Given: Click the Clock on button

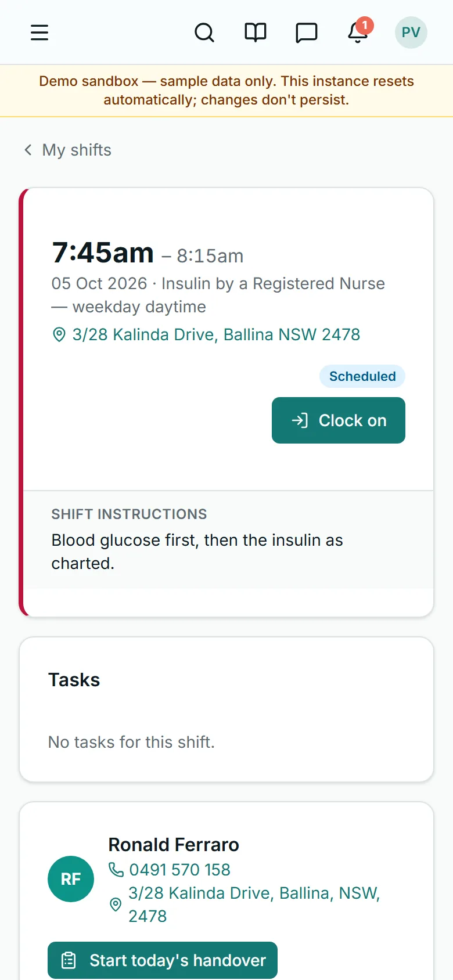Looking at the screenshot, I should coord(339,420).
